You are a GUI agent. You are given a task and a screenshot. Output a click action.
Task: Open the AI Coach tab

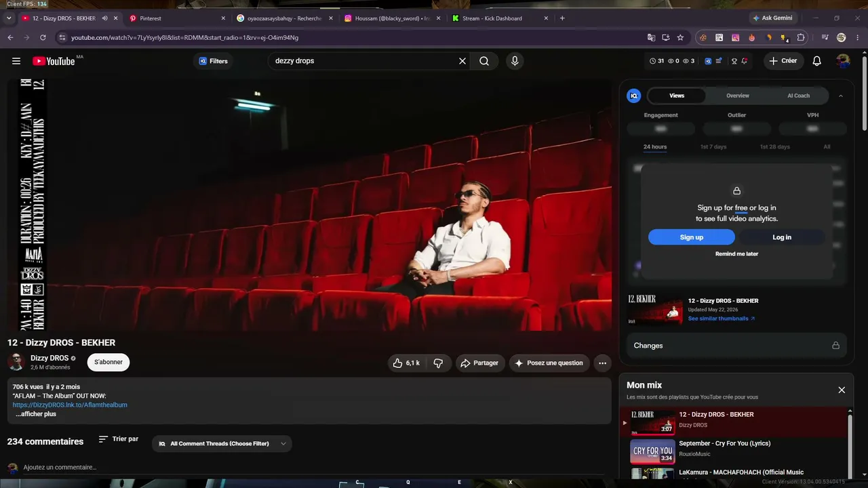click(x=798, y=96)
